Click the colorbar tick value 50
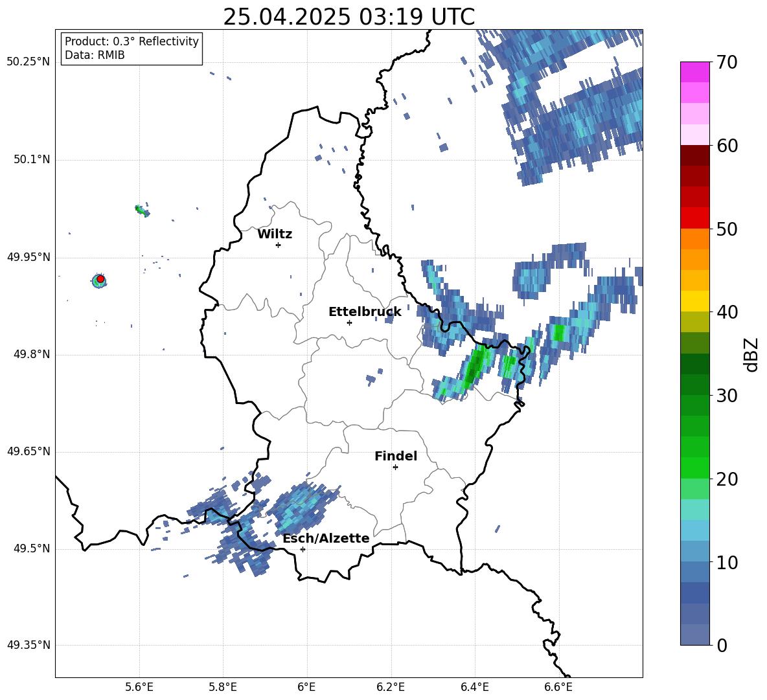Image resolution: width=767 pixels, height=700 pixels. [x=727, y=229]
